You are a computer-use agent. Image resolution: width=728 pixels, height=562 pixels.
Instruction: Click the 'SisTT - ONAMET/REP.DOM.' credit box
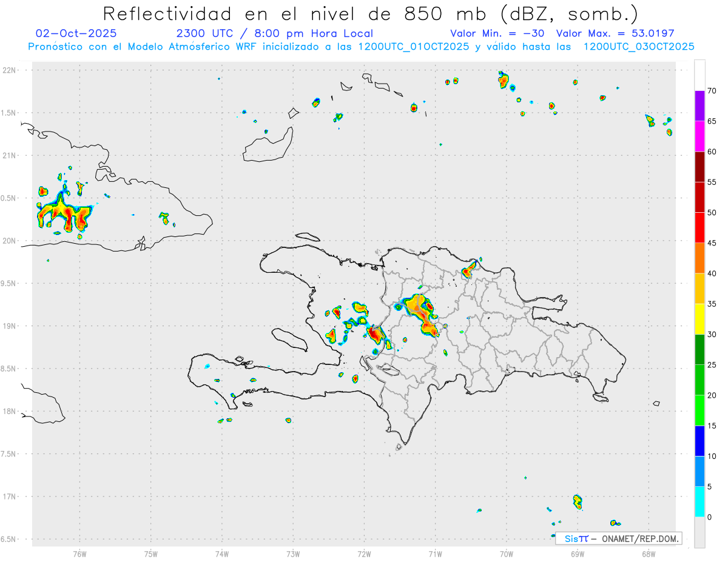click(619, 538)
